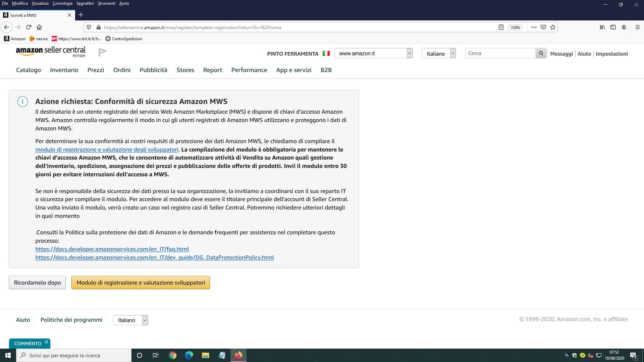Click the Ricordamelo dopo button
The image size is (644, 362).
point(37,283)
